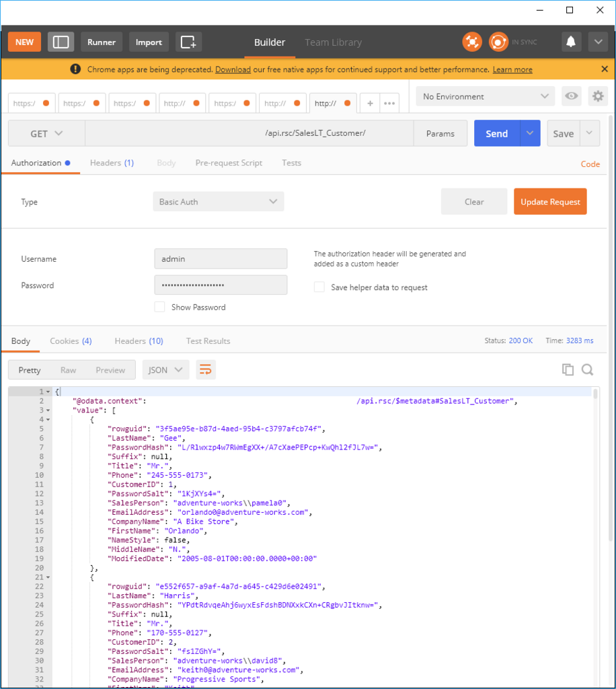This screenshot has height=689, width=616.
Task: Open the Send options arrow
Action: [530, 133]
